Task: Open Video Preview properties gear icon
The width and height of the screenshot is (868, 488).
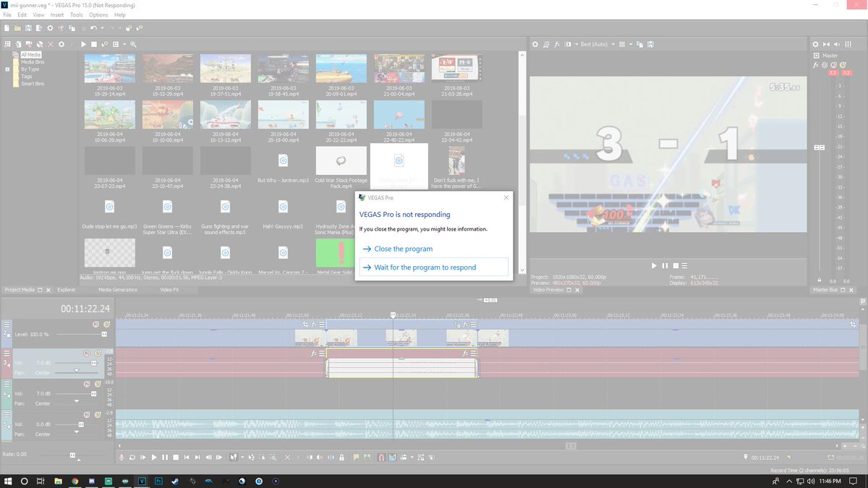Action: click(535, 44)
